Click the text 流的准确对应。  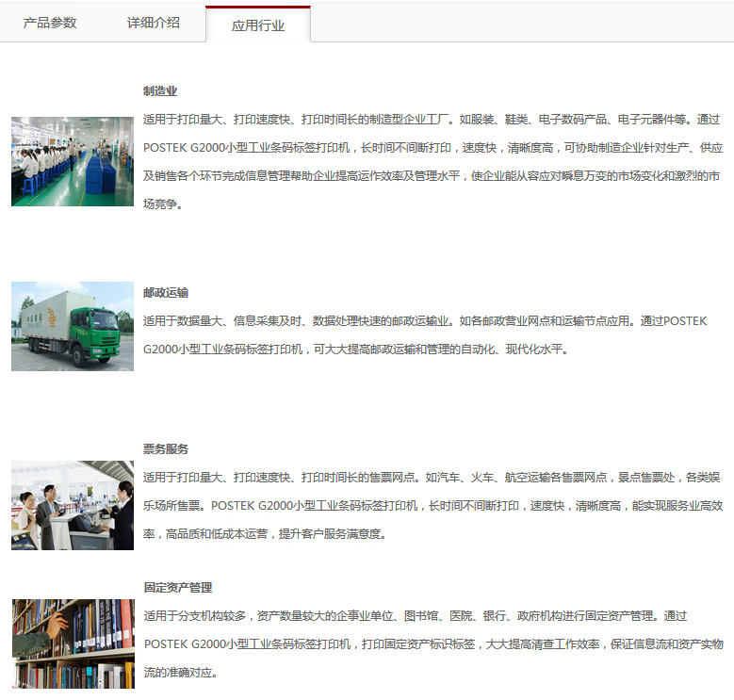point(181,673)
